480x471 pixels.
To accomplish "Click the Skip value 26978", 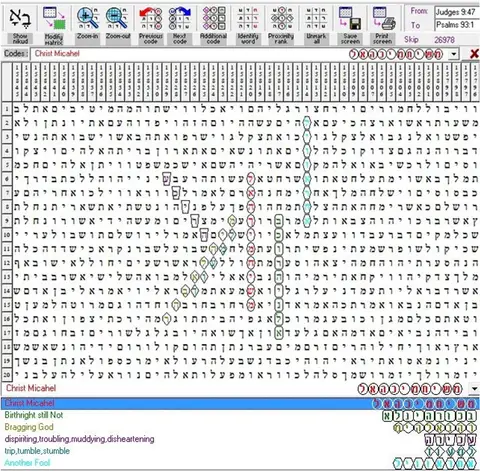I will (x=444, y=40).
